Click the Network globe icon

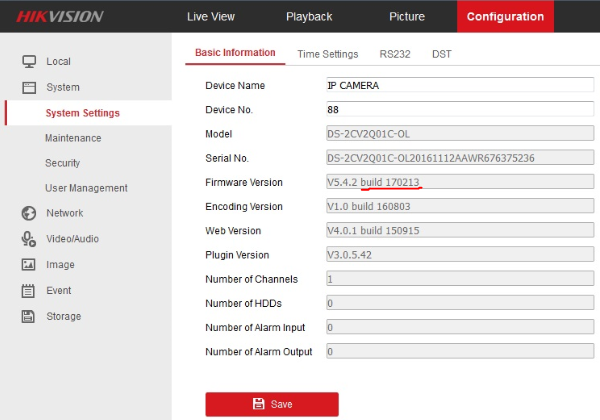click(x=29, y=213)
